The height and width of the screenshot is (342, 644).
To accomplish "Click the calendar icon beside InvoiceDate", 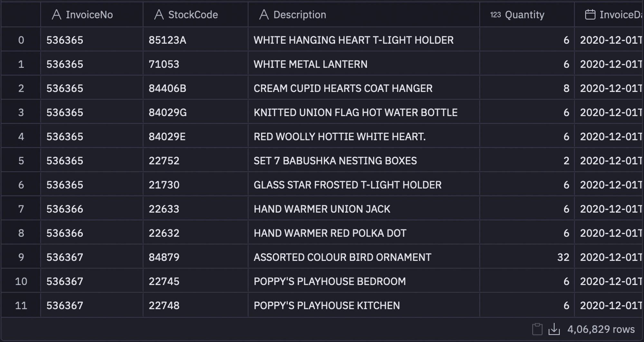I will coord(590,15).
